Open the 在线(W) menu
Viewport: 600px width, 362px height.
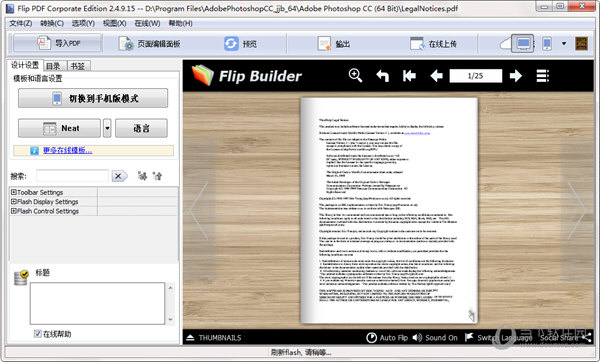147,23
